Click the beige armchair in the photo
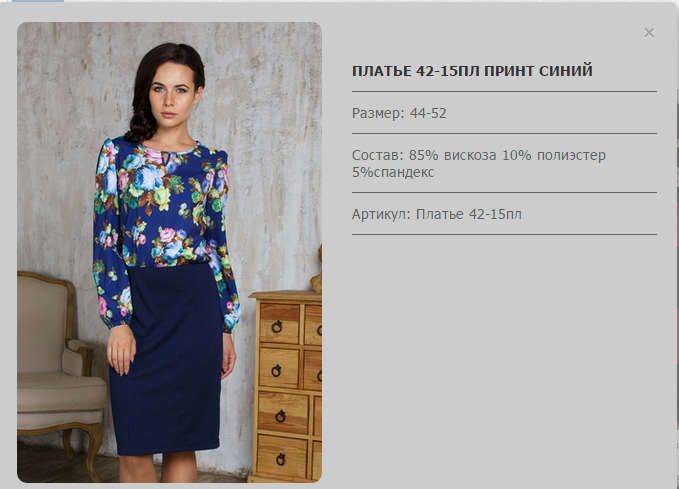This screenshot has width=679, height=489. point(56,372)
